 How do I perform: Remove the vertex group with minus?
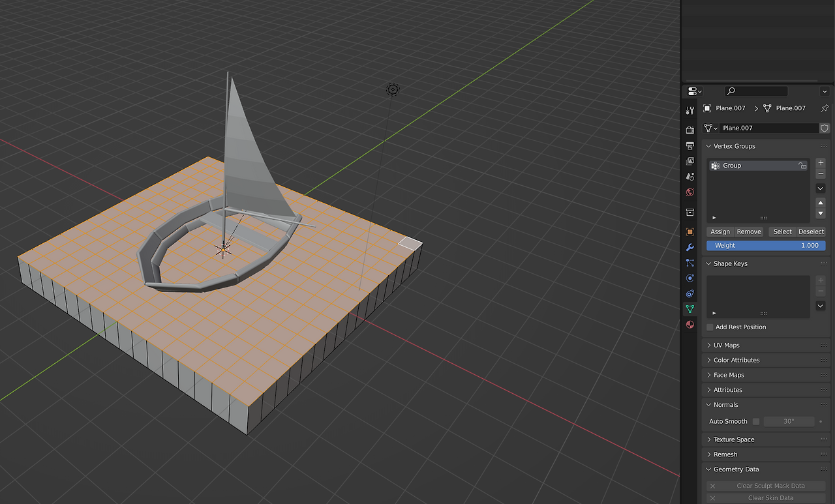[821, 174]
